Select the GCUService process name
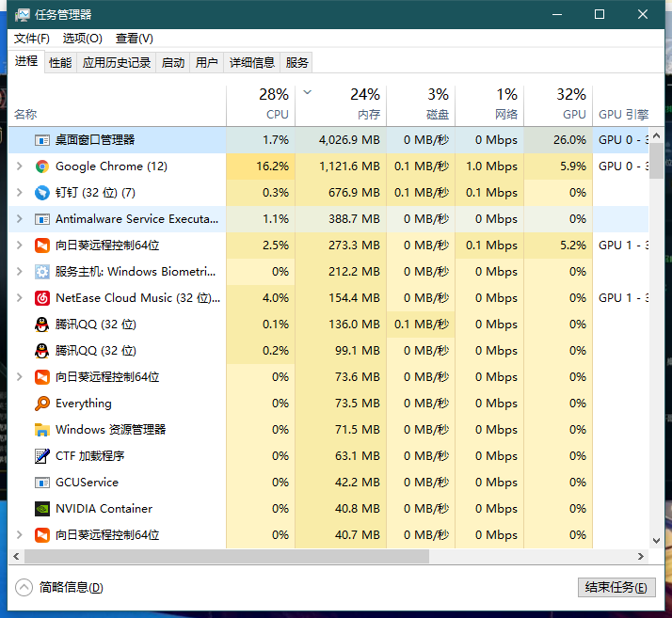 coord(87,483)
